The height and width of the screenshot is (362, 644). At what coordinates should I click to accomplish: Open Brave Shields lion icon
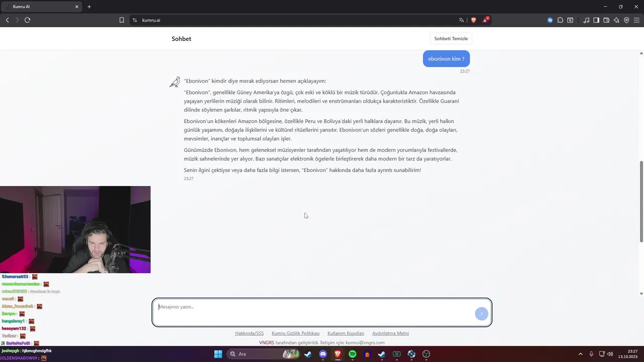pos(473,20)
